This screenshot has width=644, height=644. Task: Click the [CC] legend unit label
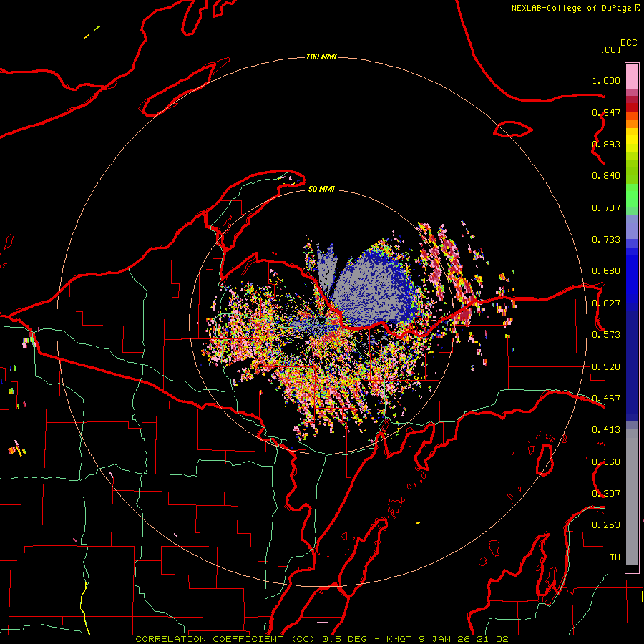[x=610, y=49]
